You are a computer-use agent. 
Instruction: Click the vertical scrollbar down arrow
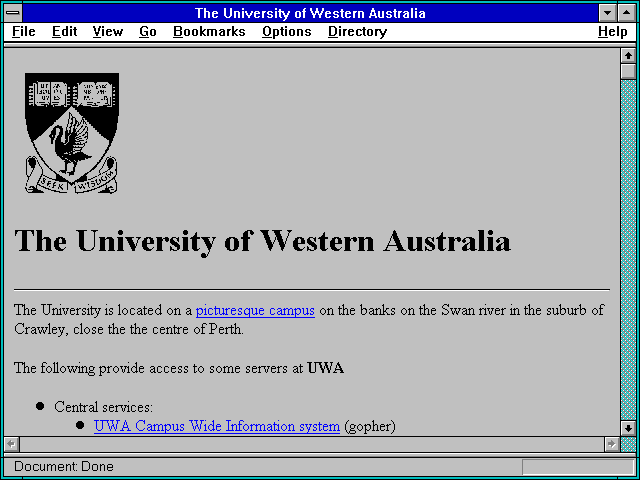click(x=628, y=428)
